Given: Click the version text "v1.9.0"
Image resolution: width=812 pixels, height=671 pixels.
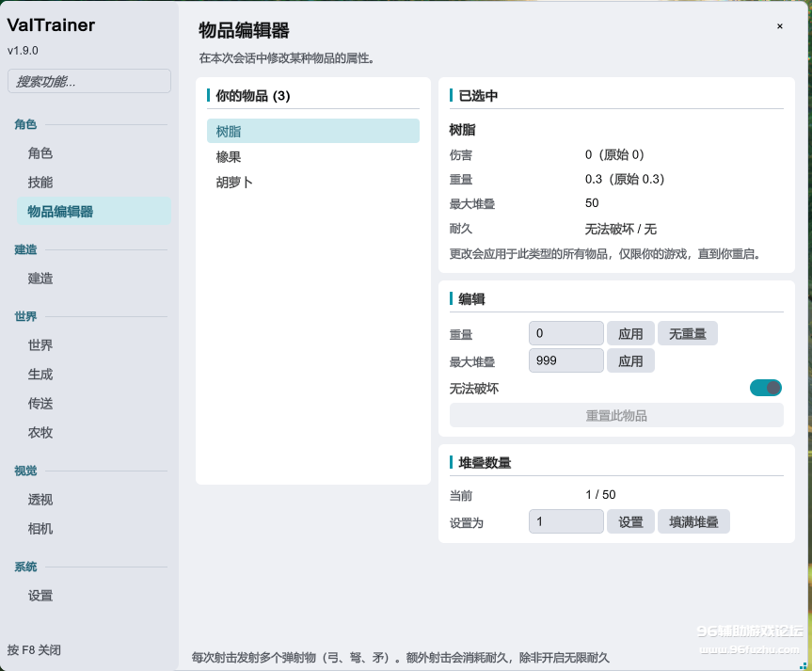Looking at the screenshot, I should click(23, 51).
